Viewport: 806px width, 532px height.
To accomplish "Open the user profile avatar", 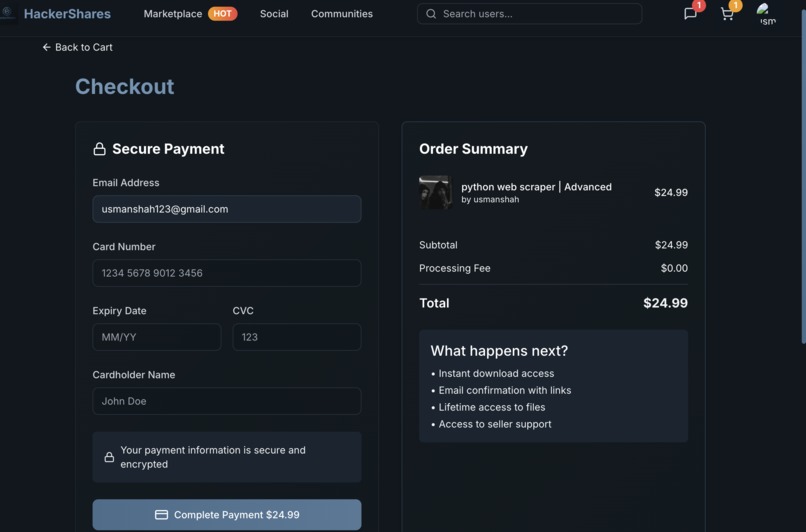I will coord(766,13).
